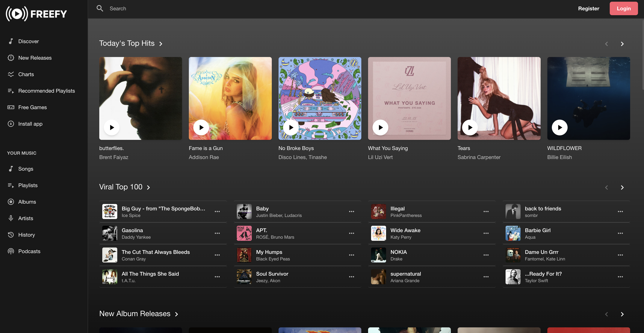The height and width of the screenshot is (333, 644).
Task: Focus the Search input field
Action: coord(325,8)
